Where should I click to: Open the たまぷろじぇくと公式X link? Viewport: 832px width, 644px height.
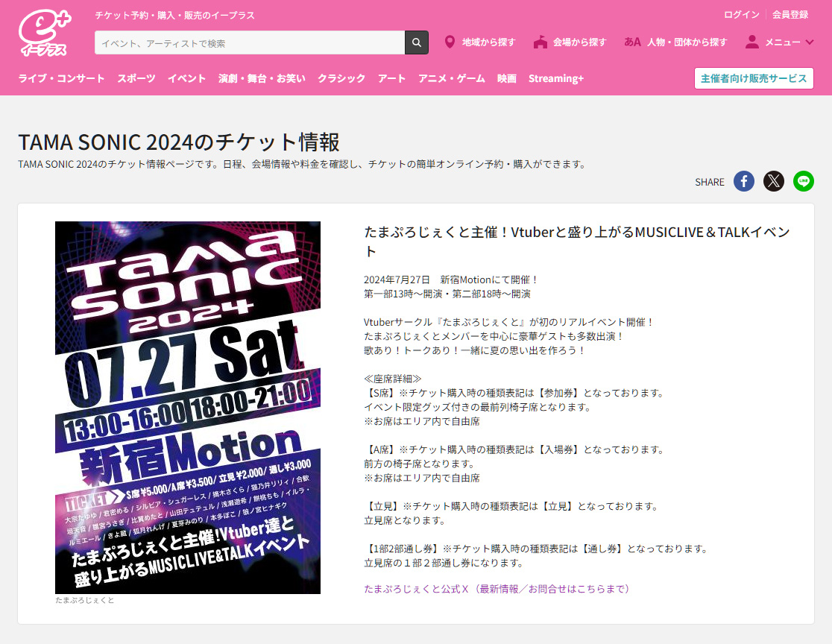click(497, 589)
